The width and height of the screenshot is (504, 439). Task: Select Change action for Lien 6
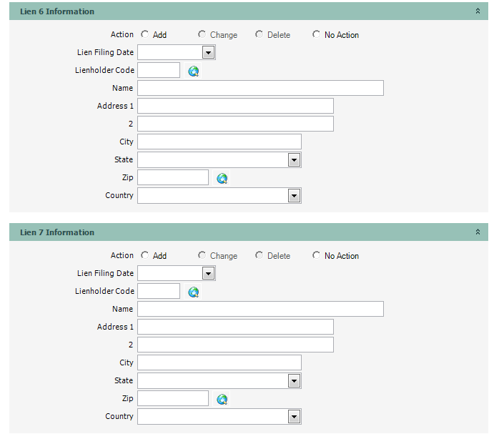tap(202, 34)
